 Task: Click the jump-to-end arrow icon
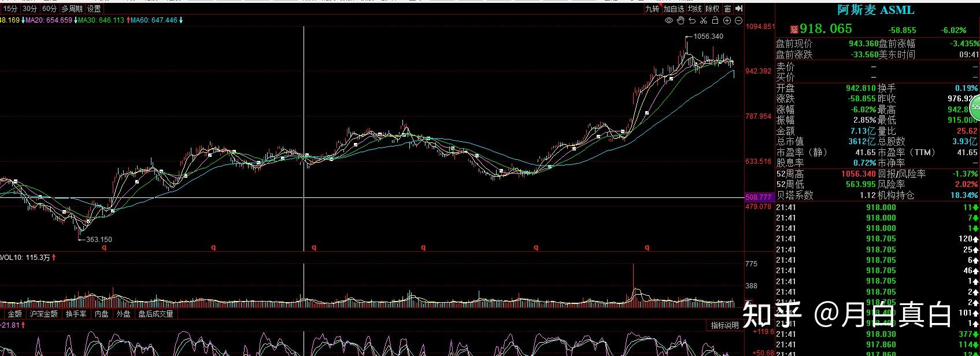point(739,8)
